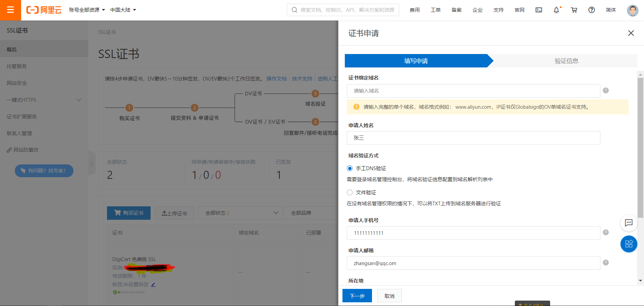
Task: Go to 概览 in sidebar
Action: pyautogui.click(x=44, y=49)
